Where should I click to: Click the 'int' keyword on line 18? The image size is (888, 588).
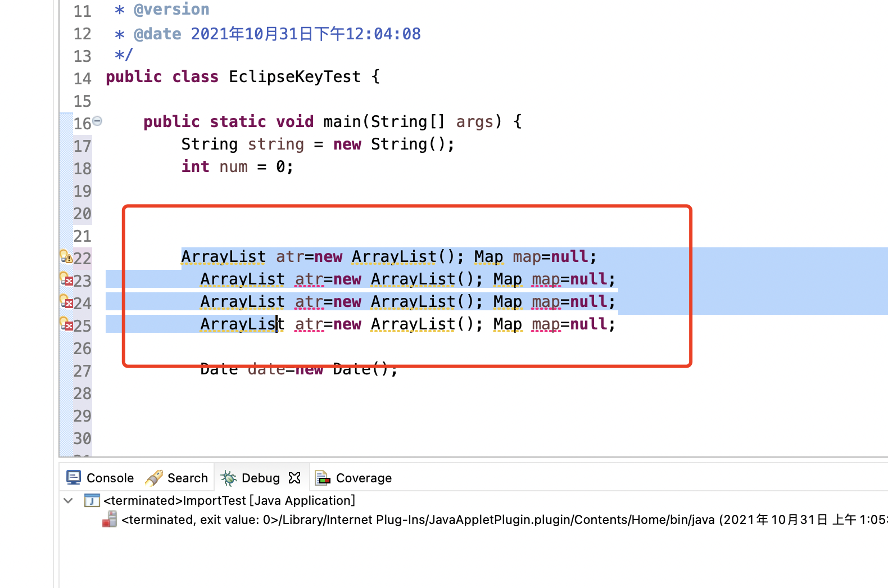(x=195, y=166)
